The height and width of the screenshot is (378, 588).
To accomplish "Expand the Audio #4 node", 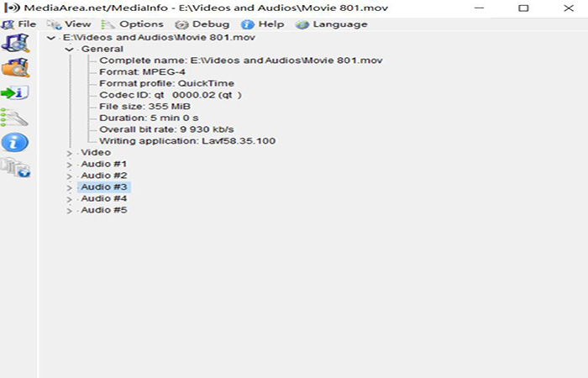I will point(69,199).
